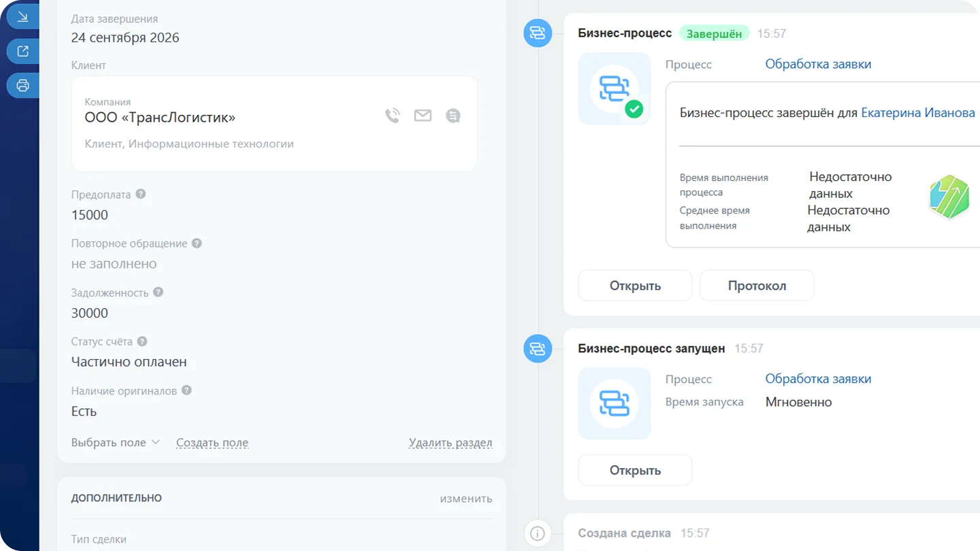The width and height of the screenshot is (980, 551).
Task: Show help hint for Предоплата field
Action: click(141, 194)
